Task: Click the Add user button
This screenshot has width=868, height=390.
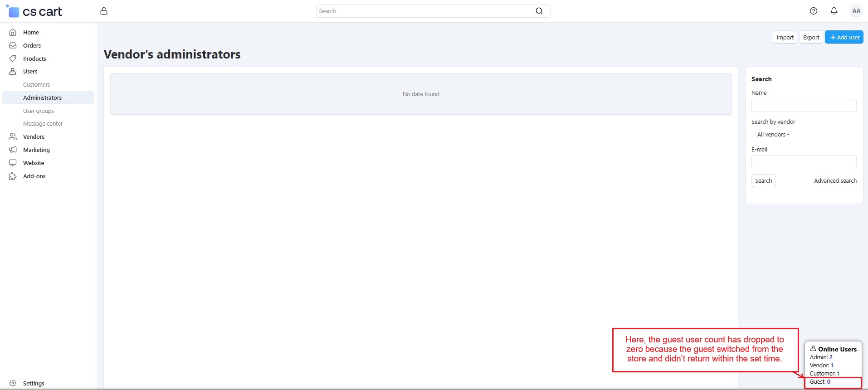Action: 844,37
